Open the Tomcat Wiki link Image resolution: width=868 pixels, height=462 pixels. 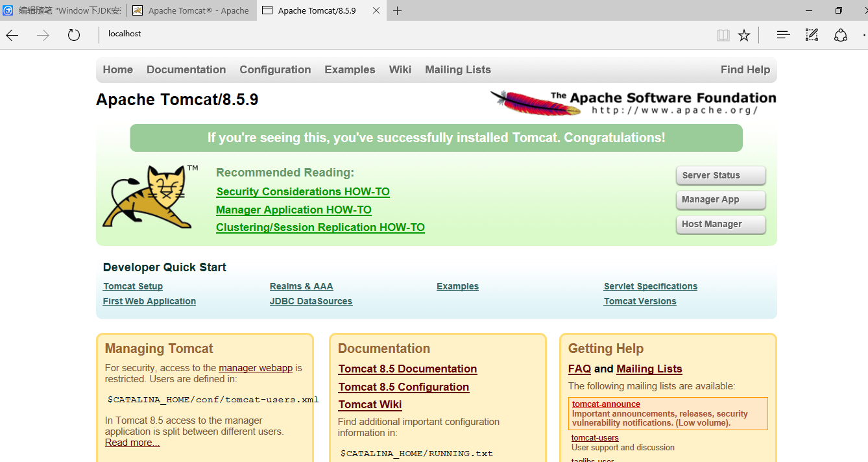[370, 404]
